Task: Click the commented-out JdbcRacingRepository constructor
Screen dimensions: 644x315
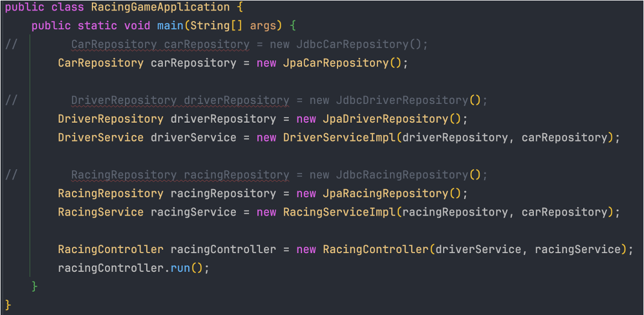Action: [408, 175]
